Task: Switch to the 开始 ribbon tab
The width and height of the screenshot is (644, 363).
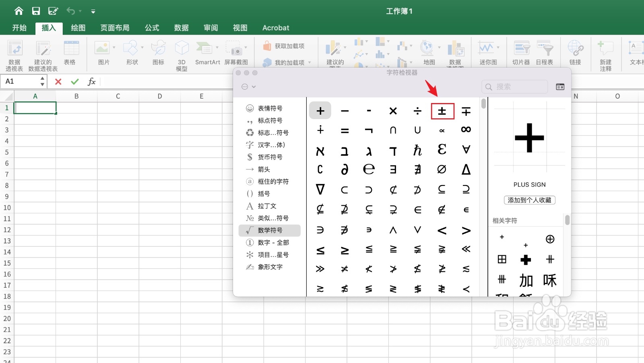Action: pyautogui.click(x=19, y=28)
